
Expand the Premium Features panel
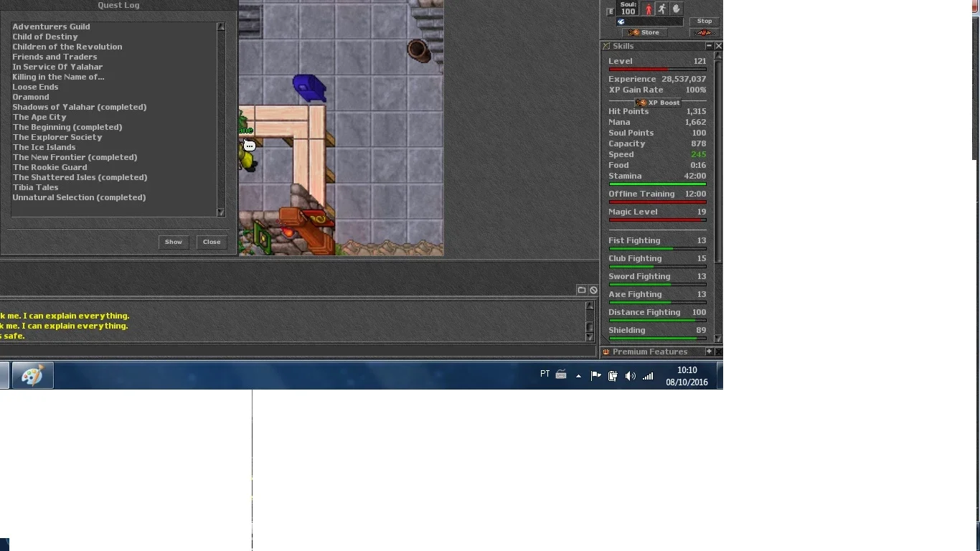709,352
